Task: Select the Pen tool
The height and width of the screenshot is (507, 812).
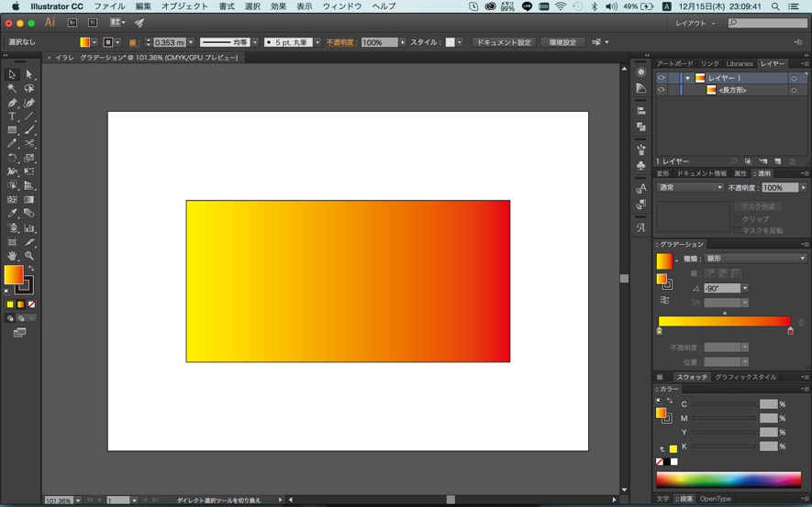Action: click(12, 103)
